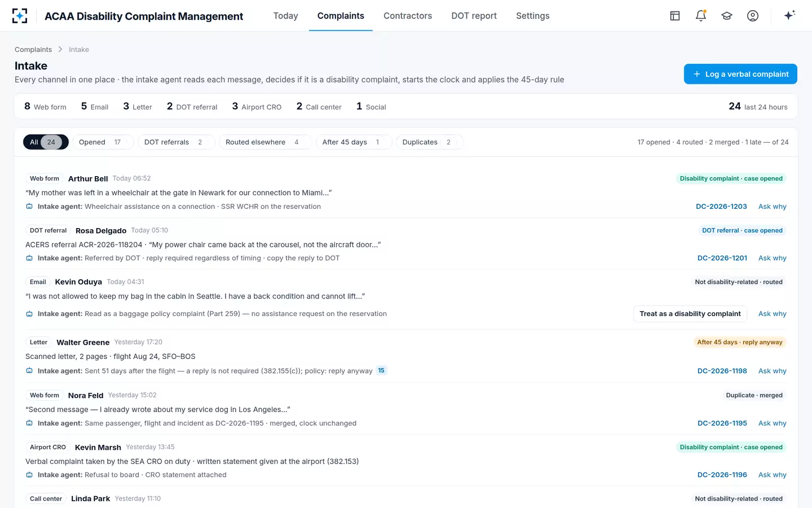Click Ask why for Kevin Oduya's email

[x=773, y=314]
